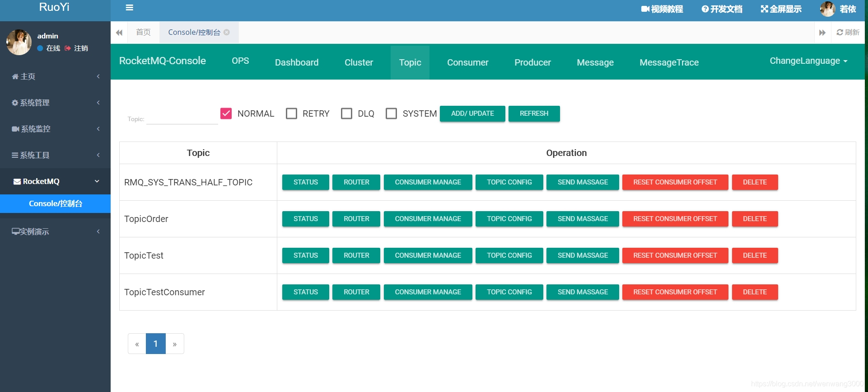Open the Consumer menu
868x392 pixels.
(468, 62)
